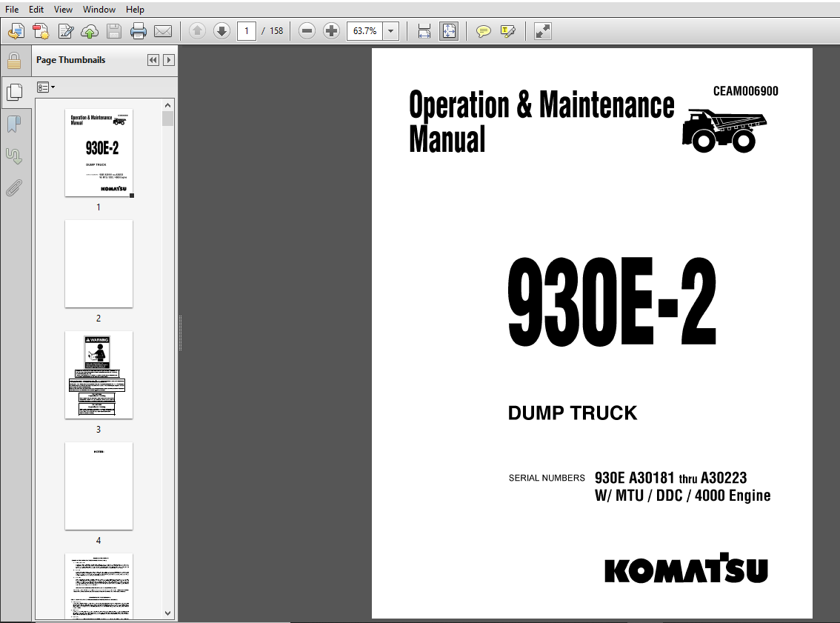
Task: Click the Save disk icon
Action: point(113,31)
